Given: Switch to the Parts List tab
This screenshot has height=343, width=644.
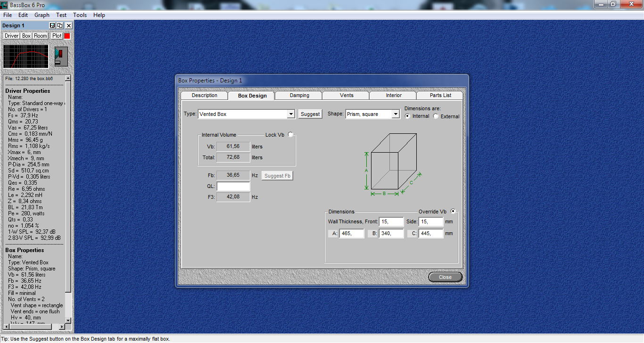Looking at the screenshot, I should click(440, 95).
